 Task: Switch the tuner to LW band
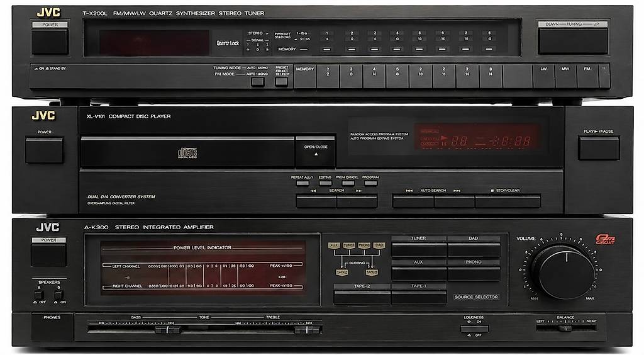click(543, 76)
